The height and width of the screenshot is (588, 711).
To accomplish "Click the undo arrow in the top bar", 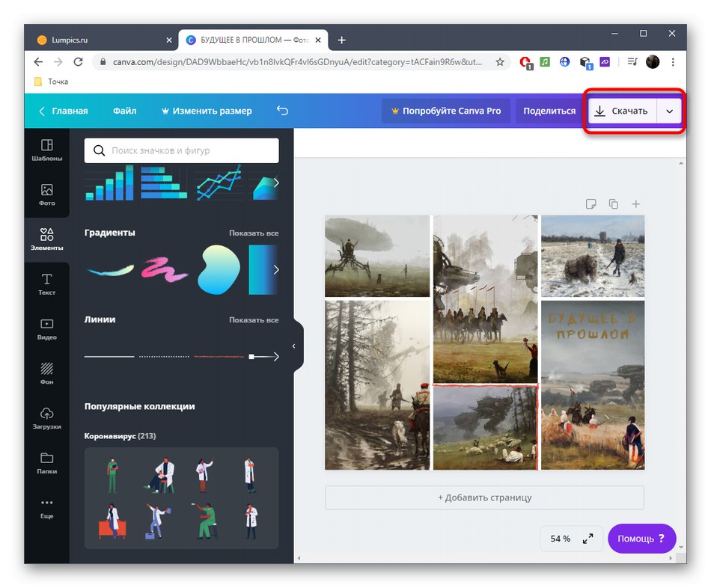I will point(282,111).
